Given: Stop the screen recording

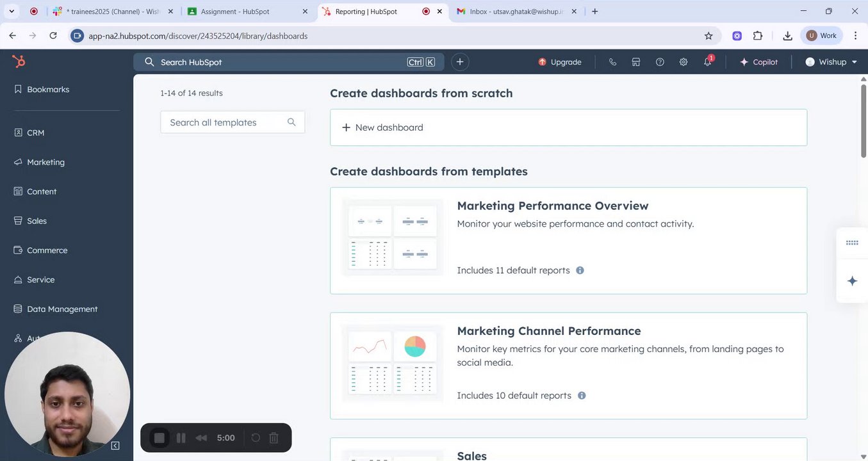Looking at the screenshot, I should 160,438.
